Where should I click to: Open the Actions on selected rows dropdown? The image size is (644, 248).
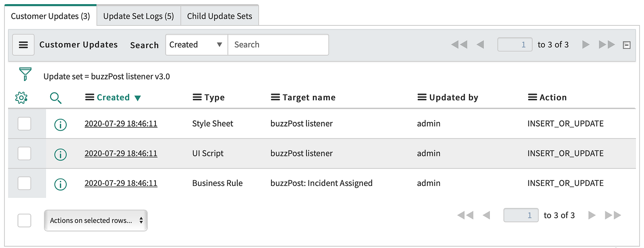[96, 220]
